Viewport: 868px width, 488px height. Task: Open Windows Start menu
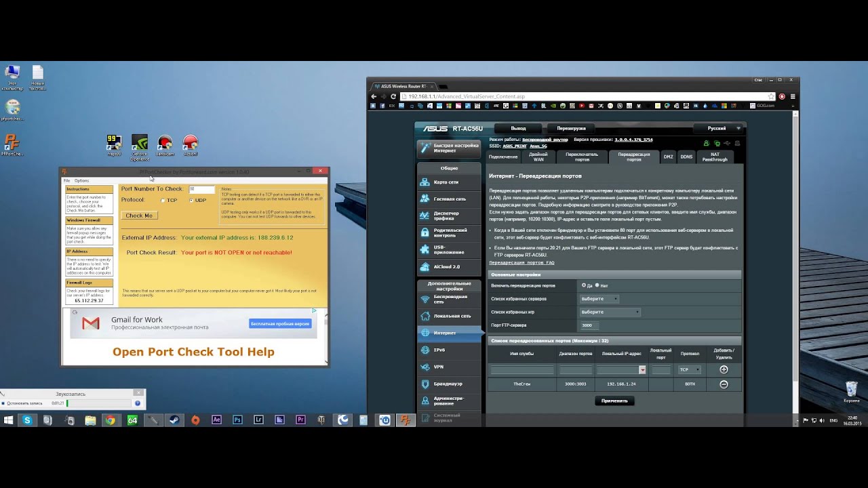[8, 420]
